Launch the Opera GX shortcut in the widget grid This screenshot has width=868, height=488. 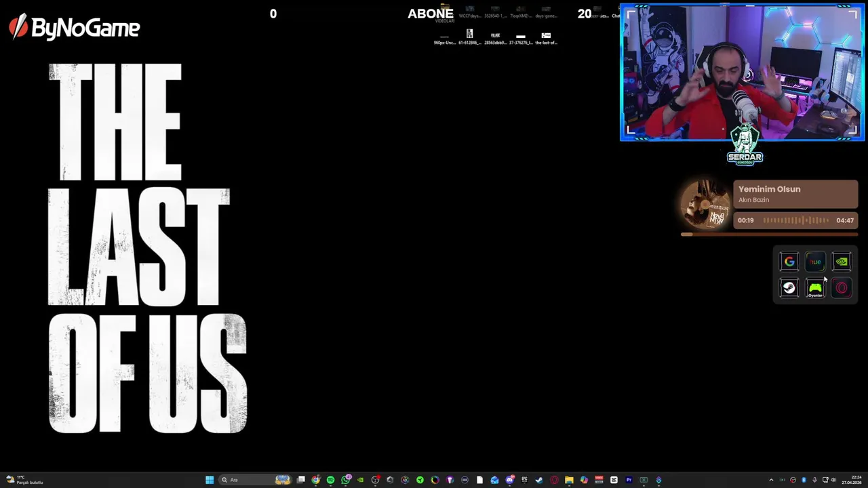click(842, 288)
